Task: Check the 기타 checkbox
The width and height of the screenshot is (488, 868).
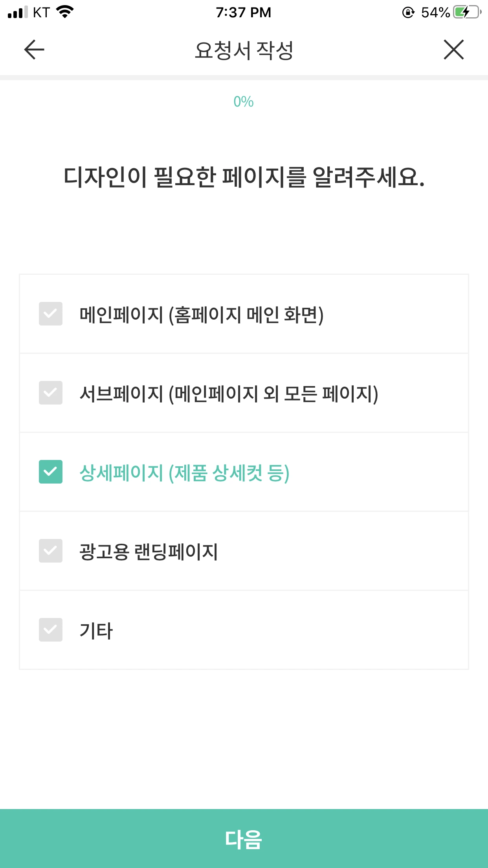Action: [51, 630]
